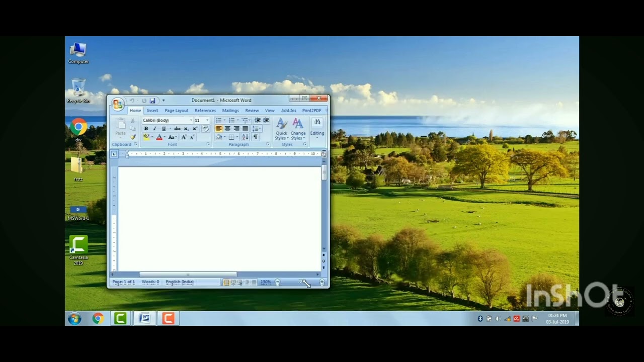Open the font name dropdown
The width and height of the screenshot is (644, 362).
(191, 120)
